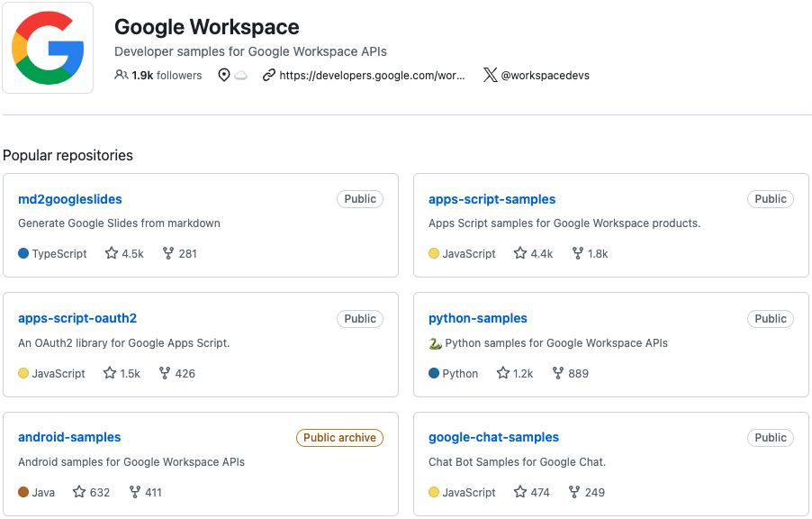Click the 1.8k forks count
The width and height of the screenshot is (812, 519).
tap(598, 253)
